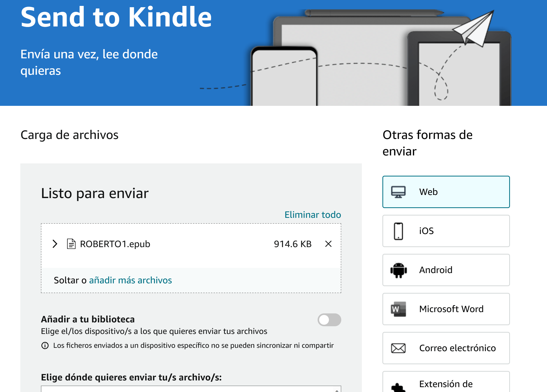The image size is (547, 392).
Task: Click the desktop monitor icon beside Web
Action: click(x=398, y=192)
